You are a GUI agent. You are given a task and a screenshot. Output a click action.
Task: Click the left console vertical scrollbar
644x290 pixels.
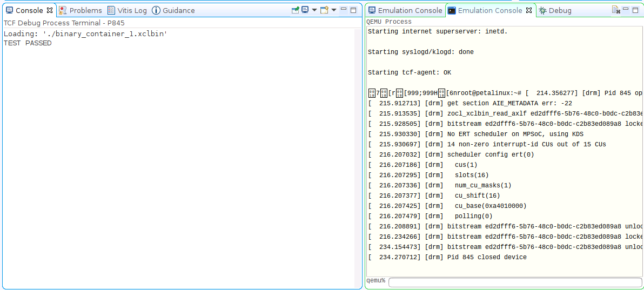358,157
